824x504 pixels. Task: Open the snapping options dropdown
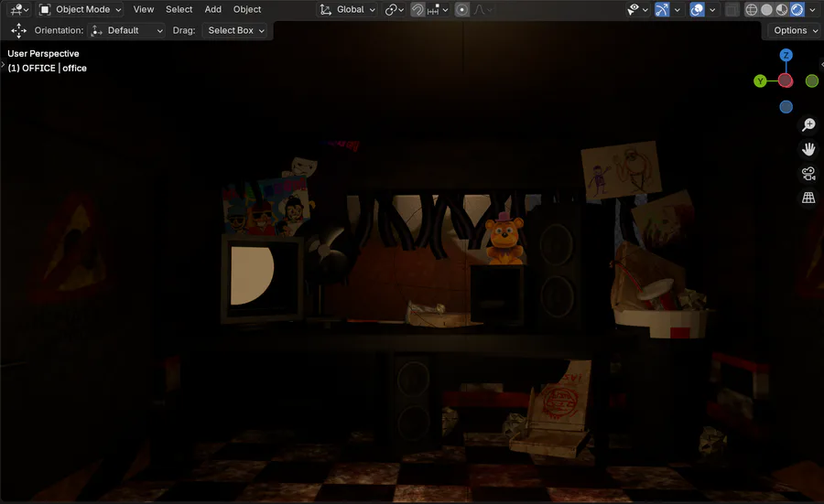tap(438, 9)
